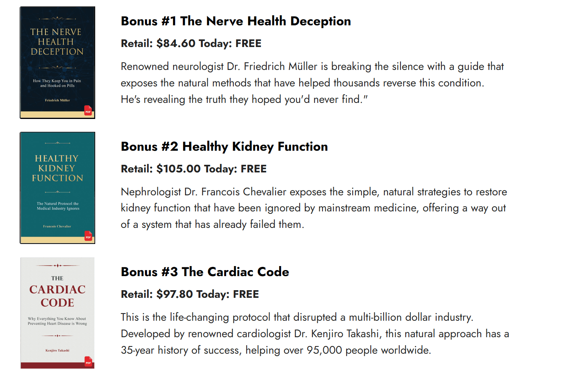Image resolution: width=588 pixels, height=379 pixels.
Task: Click author name Friedrich Müller on the book cover
Action: [x=57, y=100]
